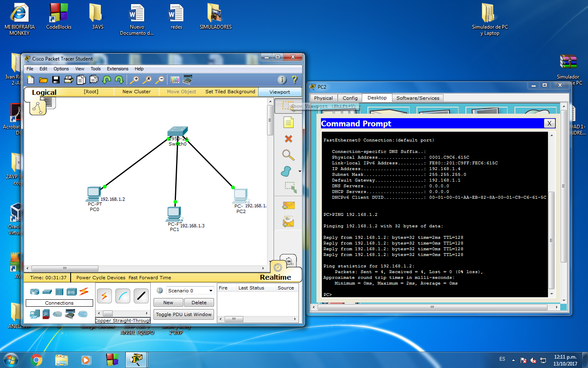Open the Routers device category

point(34,292)
